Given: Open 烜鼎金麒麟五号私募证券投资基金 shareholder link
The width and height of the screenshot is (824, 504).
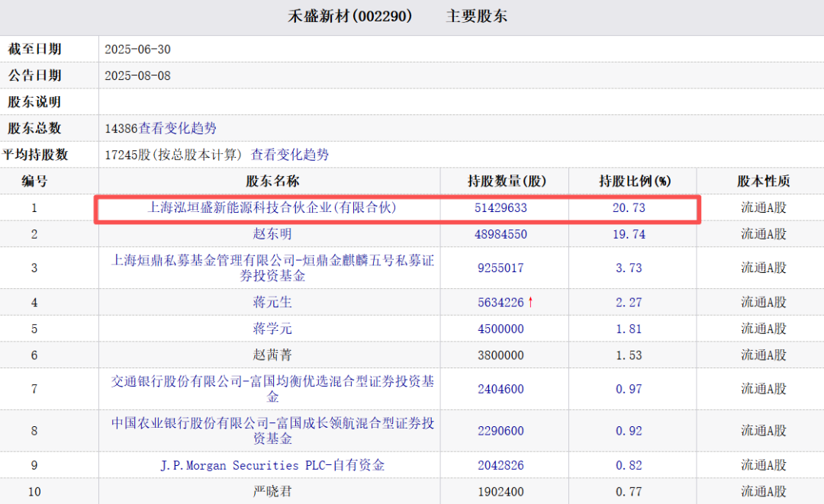Looking at the screenshot, I should [272, 268].
